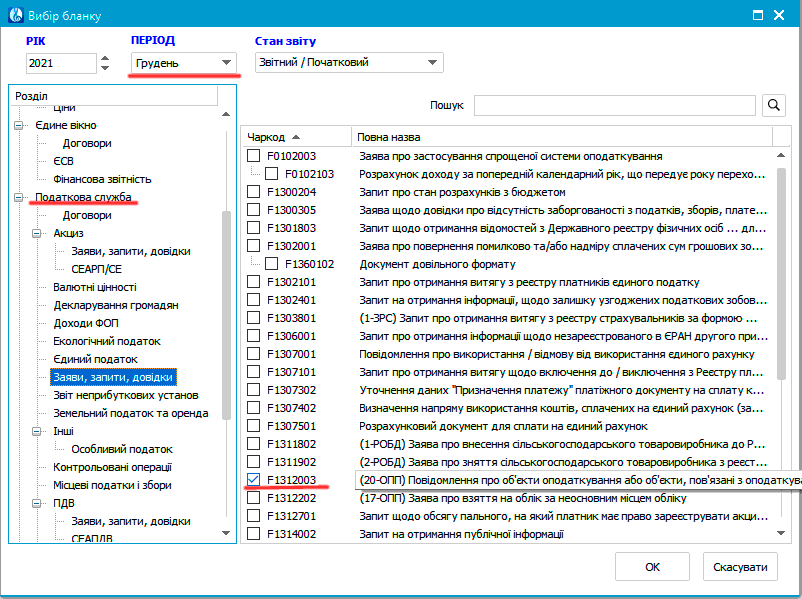Collapse the Податкова служба tree node
The height and width of the screenshot is (599, 802).
coord(18,198)
